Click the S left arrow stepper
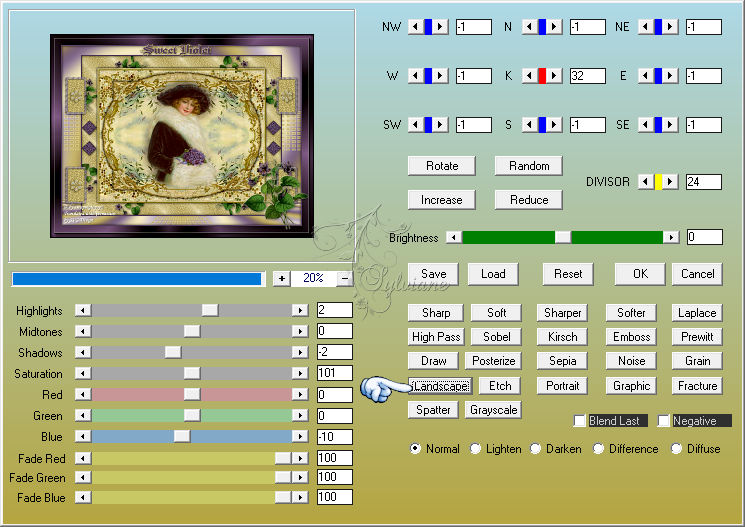Viewport: 745px width, 527px height. (530, 125)
